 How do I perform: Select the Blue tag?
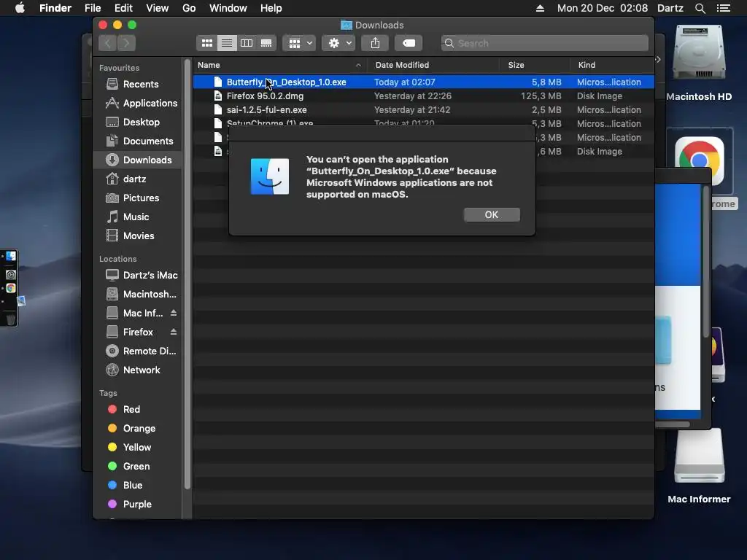138,485
